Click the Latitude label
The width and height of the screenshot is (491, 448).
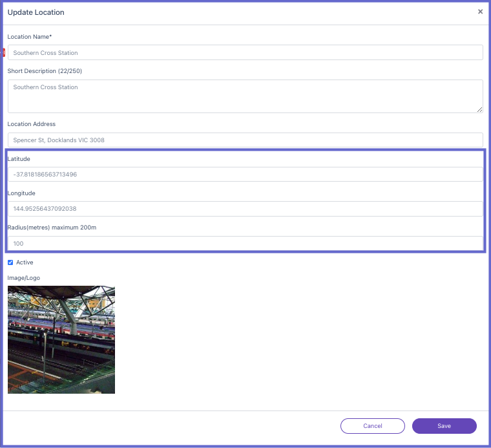[x=19, y=159]
